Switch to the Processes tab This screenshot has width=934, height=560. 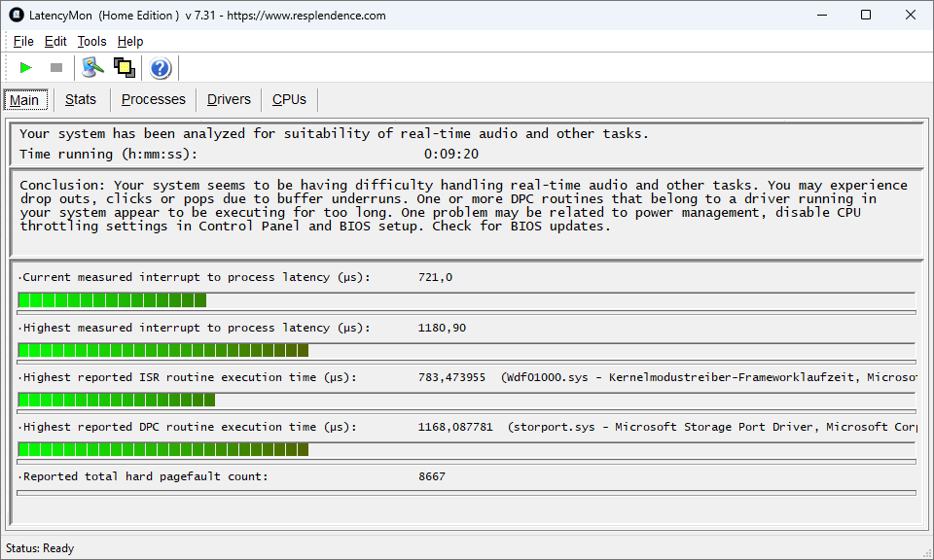click(154, 99)
